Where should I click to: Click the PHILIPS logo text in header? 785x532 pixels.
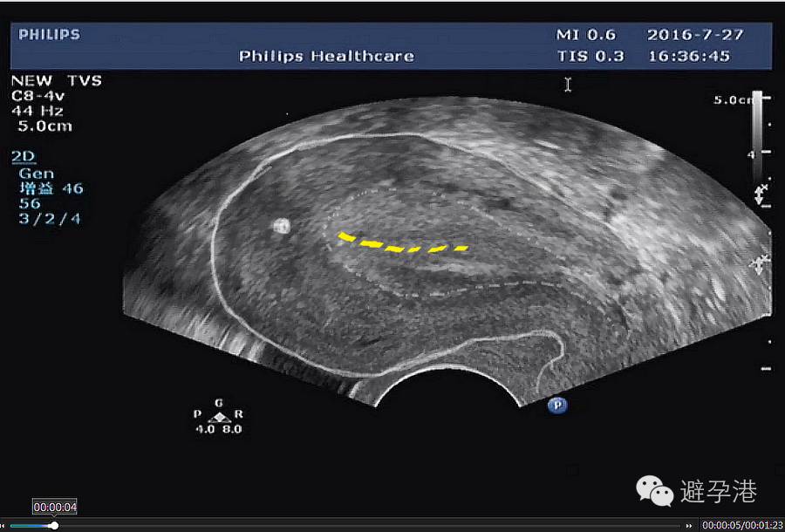49,35
